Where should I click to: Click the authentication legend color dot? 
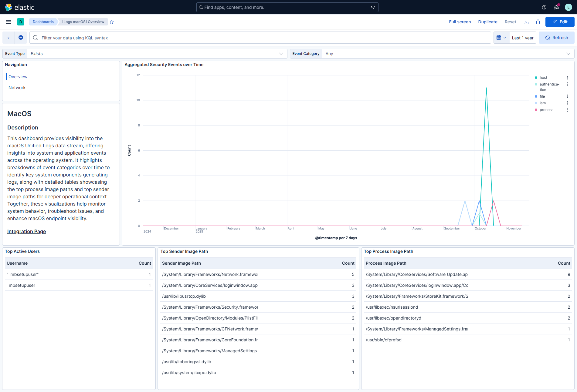[536, 84]
